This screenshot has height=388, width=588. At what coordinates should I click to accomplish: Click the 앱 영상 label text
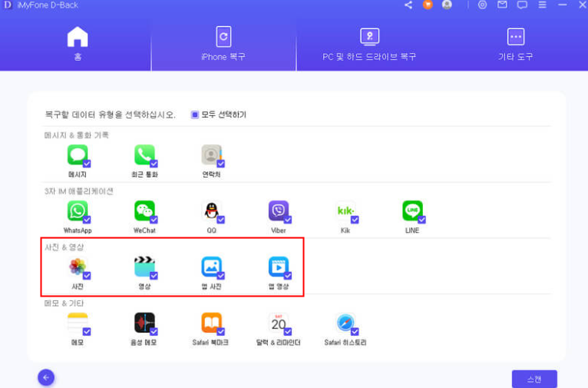pos(278,287)
